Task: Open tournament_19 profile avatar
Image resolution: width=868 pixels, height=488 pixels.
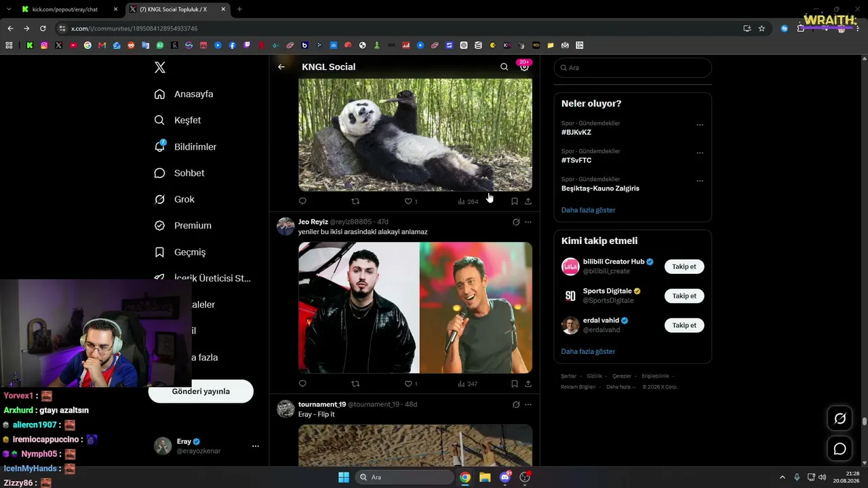Action: pyautogui.click(x=285, y=409)
